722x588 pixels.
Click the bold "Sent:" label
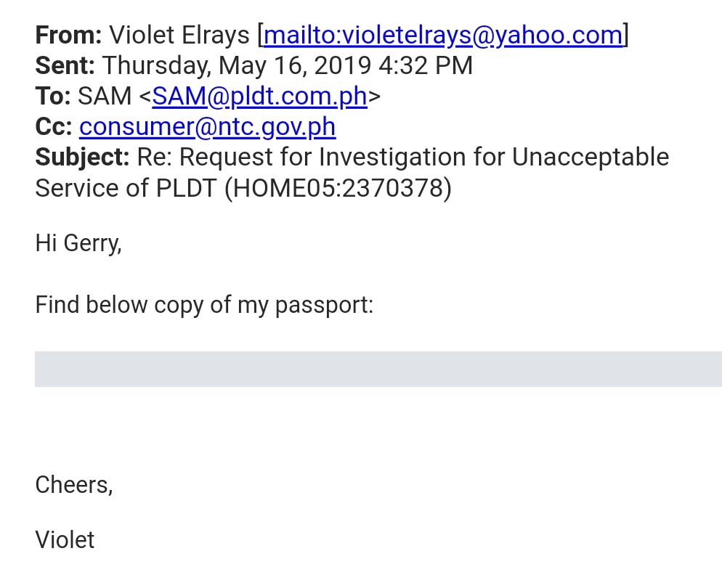pos(65,65)
